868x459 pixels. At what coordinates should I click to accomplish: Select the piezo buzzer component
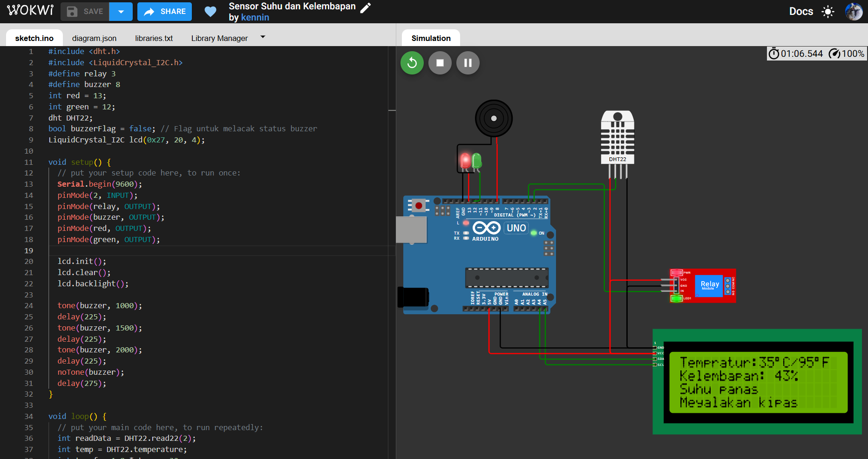click(x=494, y=118)
